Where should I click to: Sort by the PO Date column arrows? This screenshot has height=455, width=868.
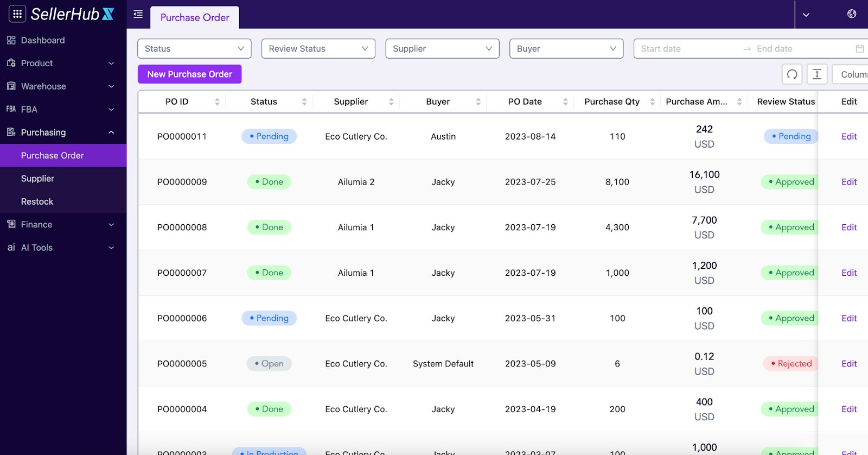click(565, 102)
